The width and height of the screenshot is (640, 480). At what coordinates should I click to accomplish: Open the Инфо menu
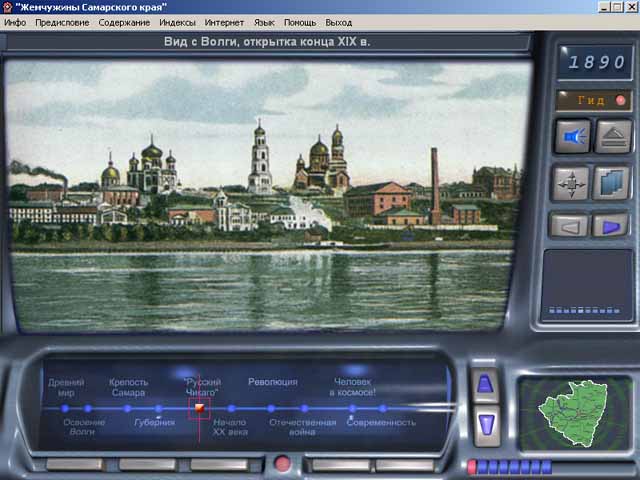[x=15, y=22]
